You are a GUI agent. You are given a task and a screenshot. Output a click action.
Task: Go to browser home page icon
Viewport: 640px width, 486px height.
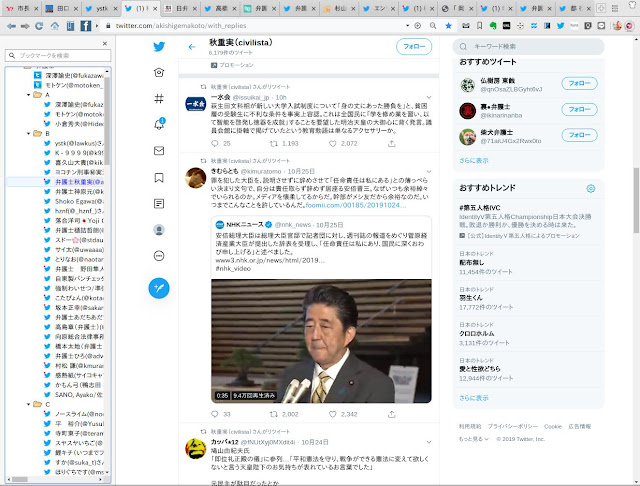tap(54, 26)
